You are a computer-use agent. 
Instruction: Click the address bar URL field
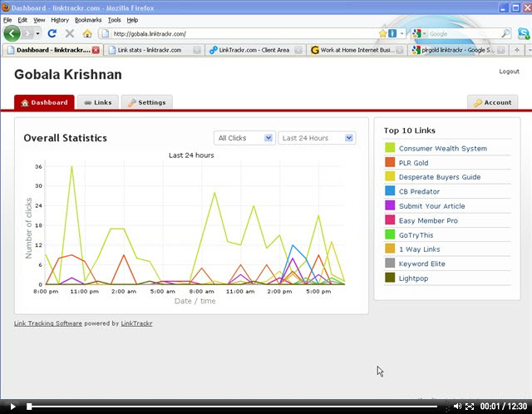point(244,33)
